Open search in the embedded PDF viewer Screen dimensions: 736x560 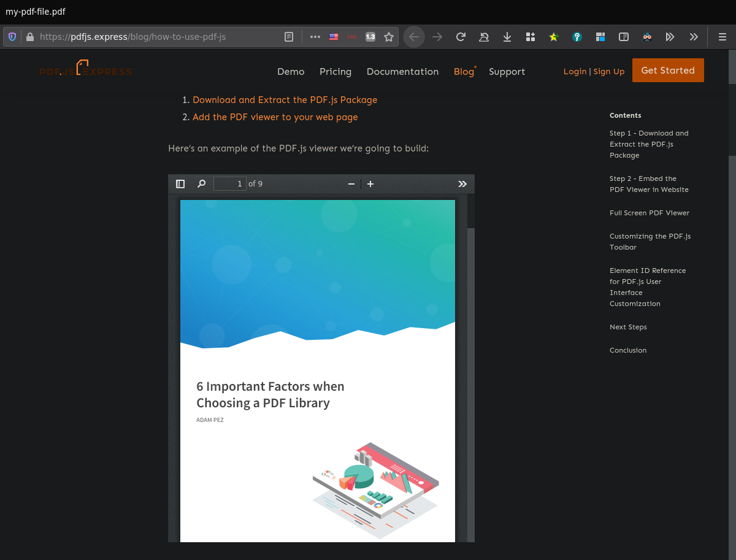[x=202, y=183]
